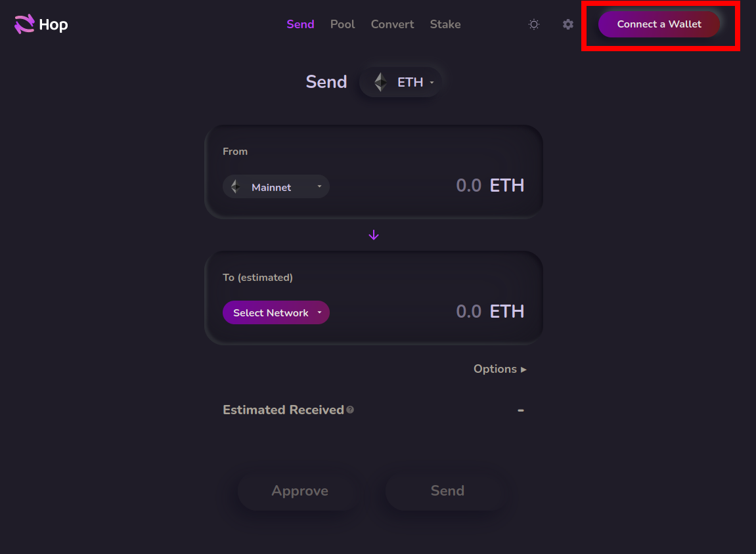Image resolution: width=756 pixels, height=554 pixels.
Task: Expand the Options section
Action: pos(499,369)
